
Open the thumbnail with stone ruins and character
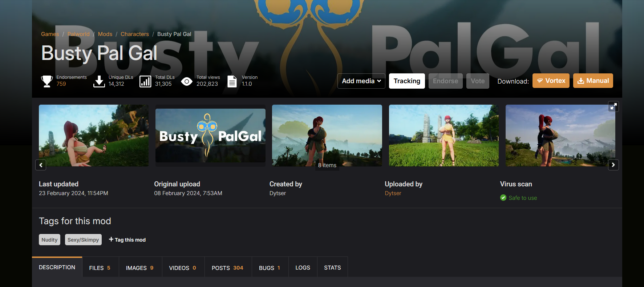pos(444,136)
